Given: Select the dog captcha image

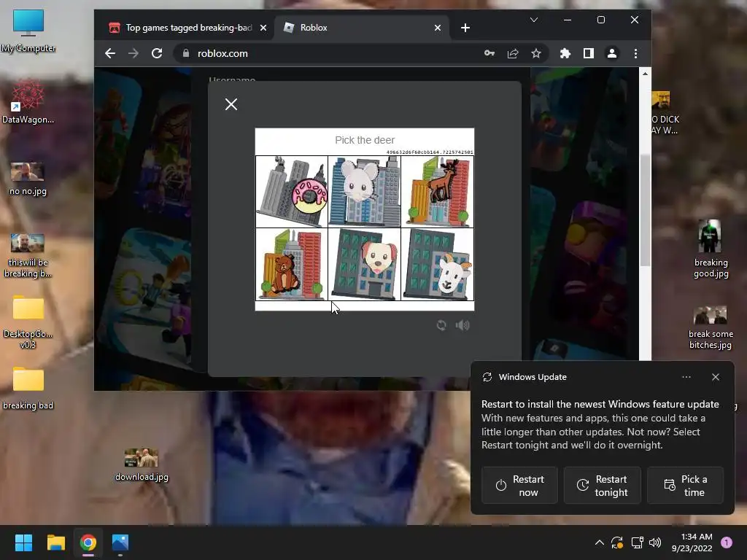Looking at the screenshot, I should tap(365, 264).
